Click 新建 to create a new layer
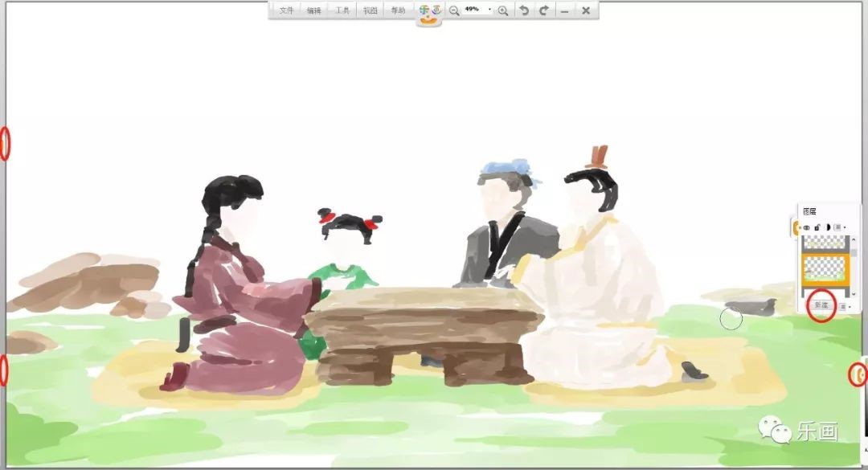 click(821, 305)
